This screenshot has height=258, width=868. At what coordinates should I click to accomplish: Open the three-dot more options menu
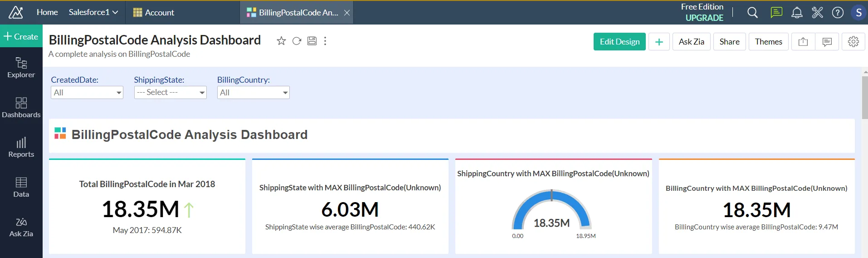(325, 41)
